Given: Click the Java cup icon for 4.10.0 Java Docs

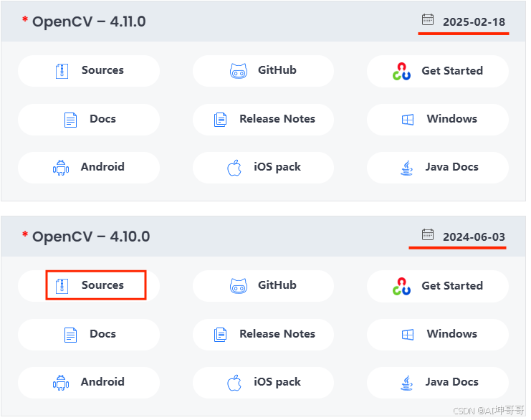Looking at the screenshot, I should (407, 383).
